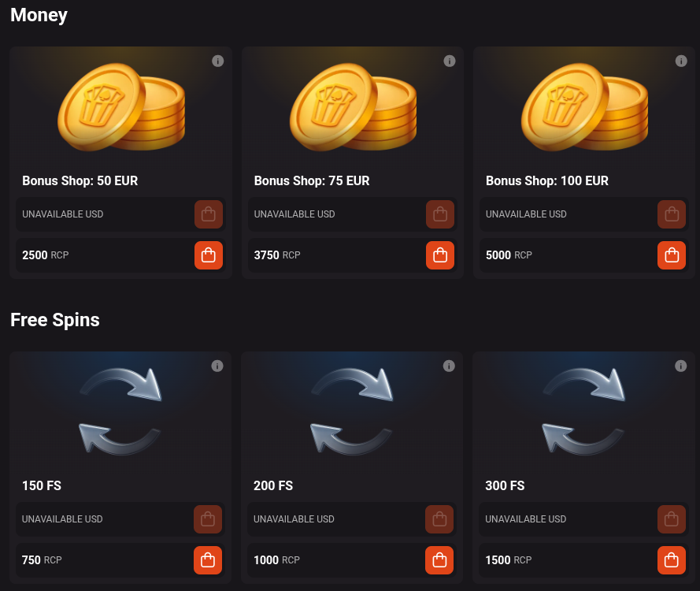The height and width of the screenshot is (591, 700).
Task: Show details for the 150 FS offer
Action: point(217,366)
